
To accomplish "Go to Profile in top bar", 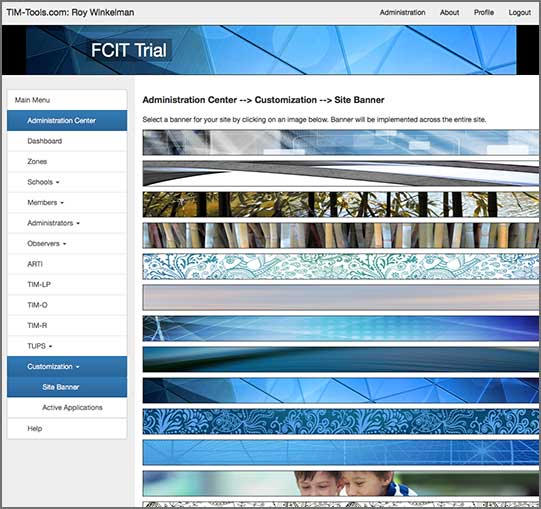I will point(484,12).
